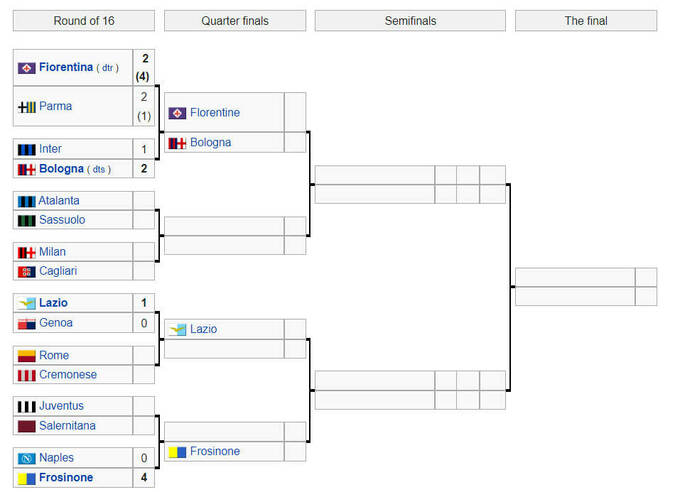Screen dimensions: 680x492
Task: Click the Salernitana club flag icon
Action: click(27, 426)
